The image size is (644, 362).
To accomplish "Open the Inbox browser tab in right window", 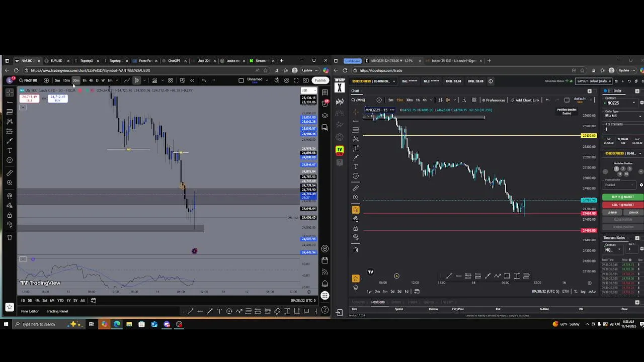I will tap(455, 61).
